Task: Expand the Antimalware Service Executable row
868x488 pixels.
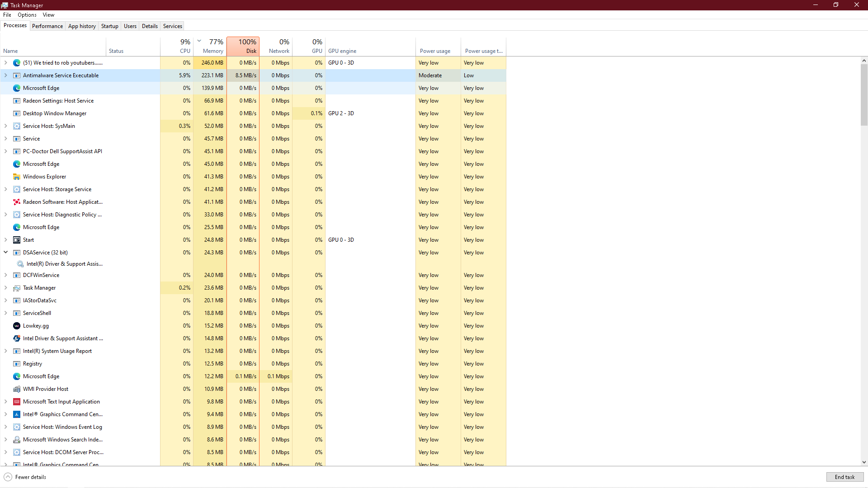Action: (x=6, y=75)
